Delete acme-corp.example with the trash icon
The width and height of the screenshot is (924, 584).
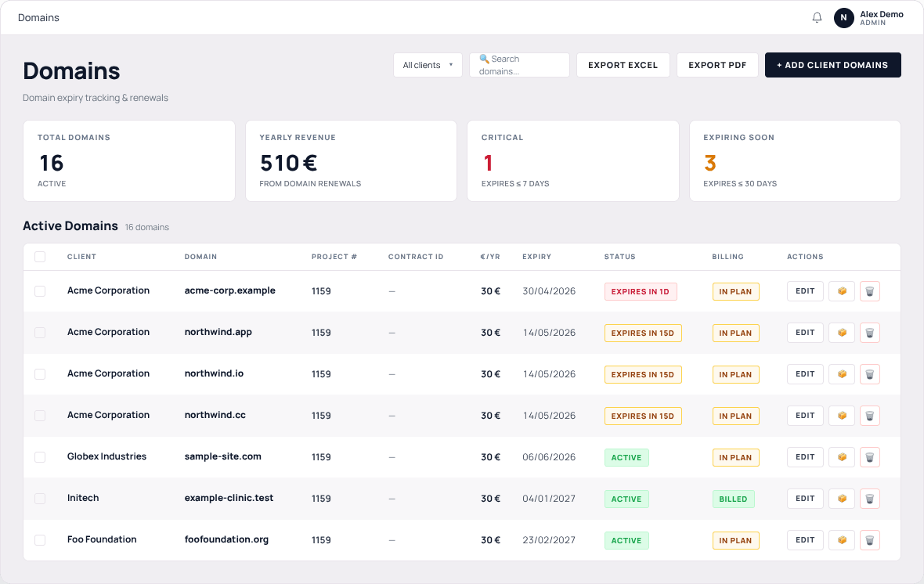click(870, 291)
